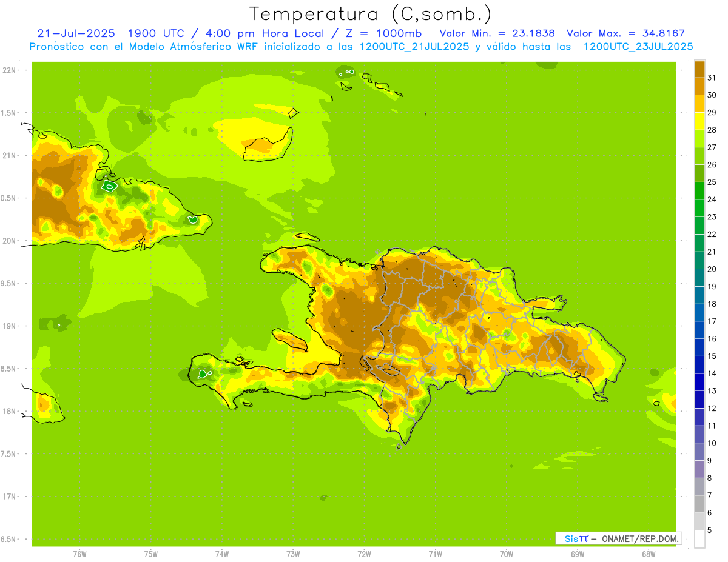The image size is (728, 562).
Task: Click the "SisTT" logo text
Action: [576, 538]
